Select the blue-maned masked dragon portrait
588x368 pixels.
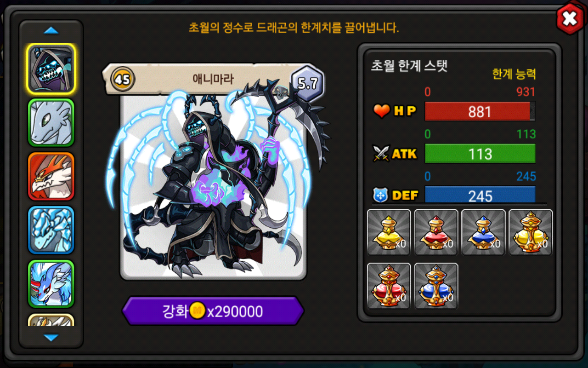click(x=51, y=284)
